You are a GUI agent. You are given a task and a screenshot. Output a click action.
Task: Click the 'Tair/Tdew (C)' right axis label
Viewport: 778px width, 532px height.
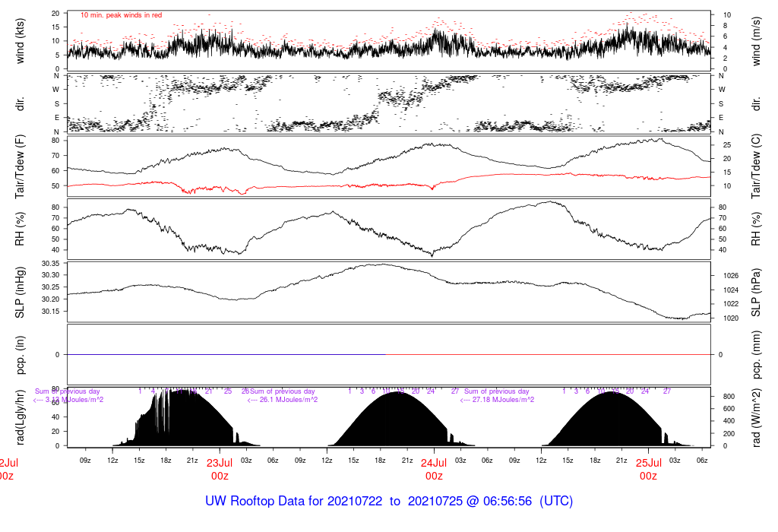click(x=756, y=165)
